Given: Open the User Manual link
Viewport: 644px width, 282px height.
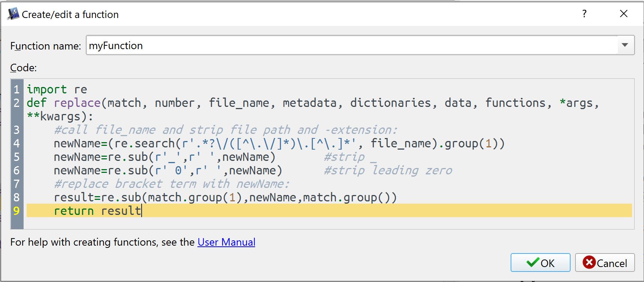Looking at the screenshot, I should (226, 242).
